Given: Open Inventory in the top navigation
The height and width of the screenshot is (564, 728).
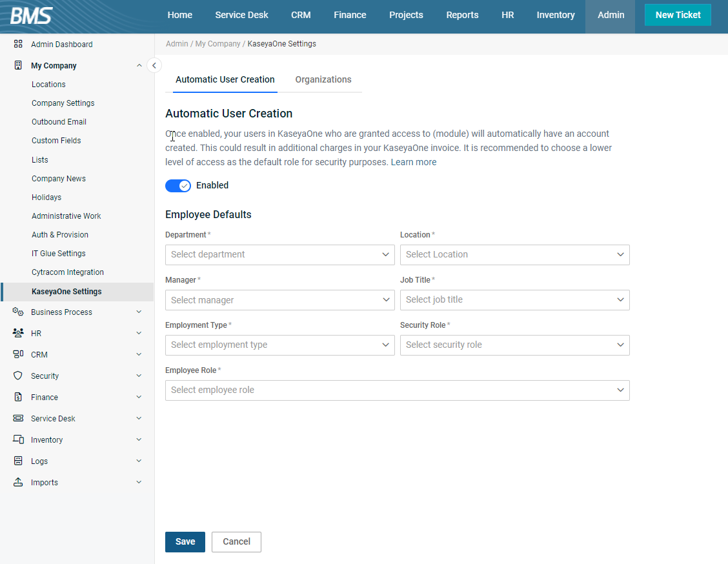Looking at the screenshot, I should pos(556,15).
